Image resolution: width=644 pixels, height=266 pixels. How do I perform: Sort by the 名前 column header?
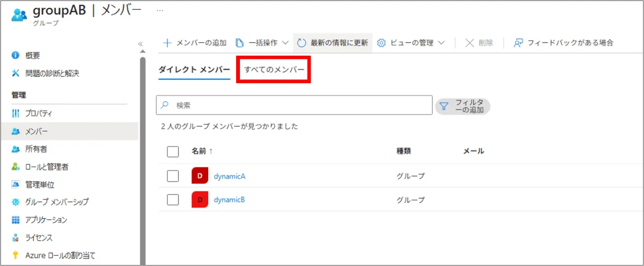(x=202, y=151)
